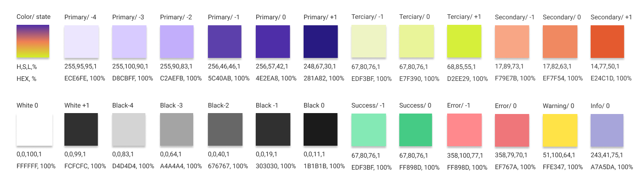644x188 pixels.
Task: Select the Warning/ 0 yellow swatch
Action: pos(560,130)
